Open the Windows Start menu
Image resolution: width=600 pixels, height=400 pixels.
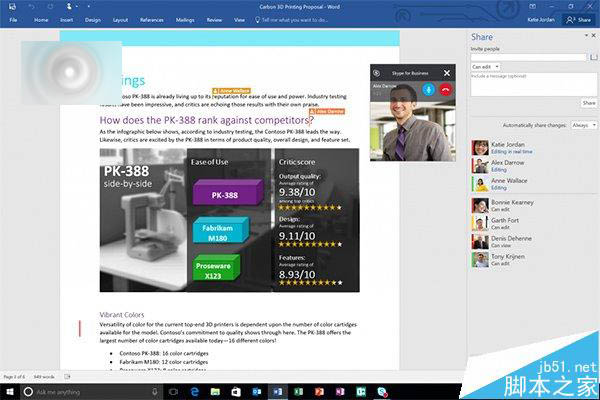(10, 391)
